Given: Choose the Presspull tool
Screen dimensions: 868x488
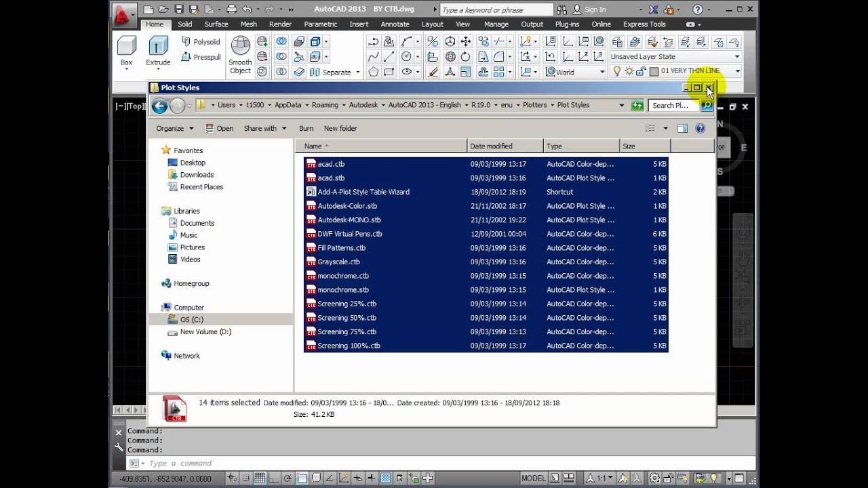Looking at the screenshot, I should click(201, 57).
